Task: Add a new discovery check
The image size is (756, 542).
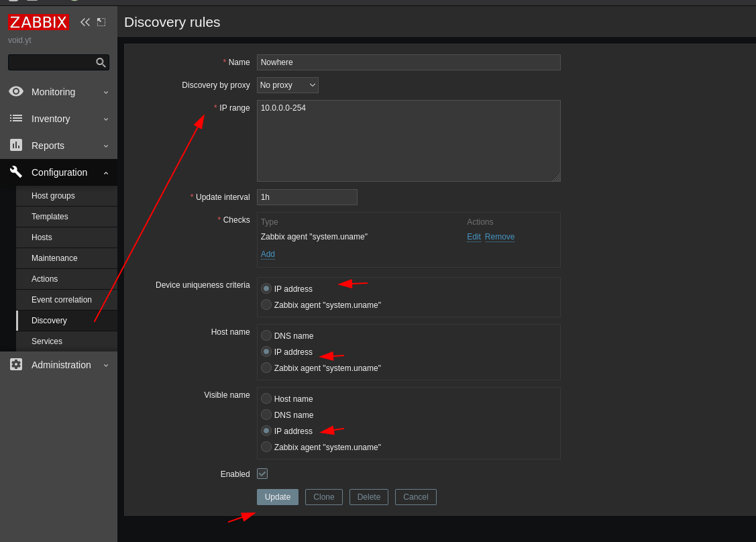Action: click(x=268, y=254)
